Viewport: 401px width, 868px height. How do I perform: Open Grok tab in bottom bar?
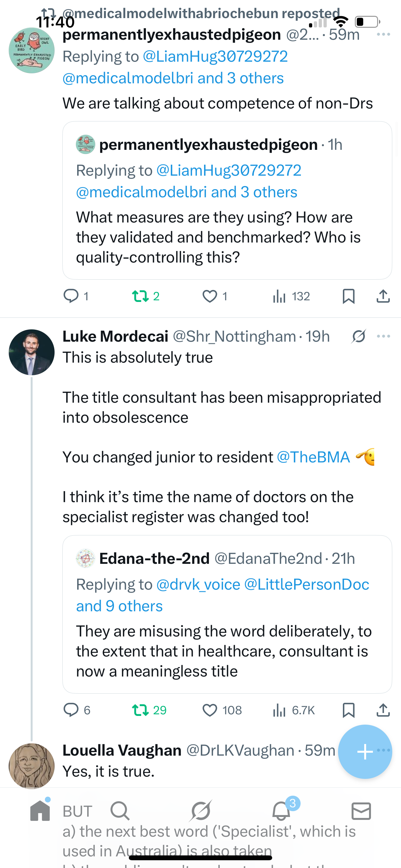point(201,811)
